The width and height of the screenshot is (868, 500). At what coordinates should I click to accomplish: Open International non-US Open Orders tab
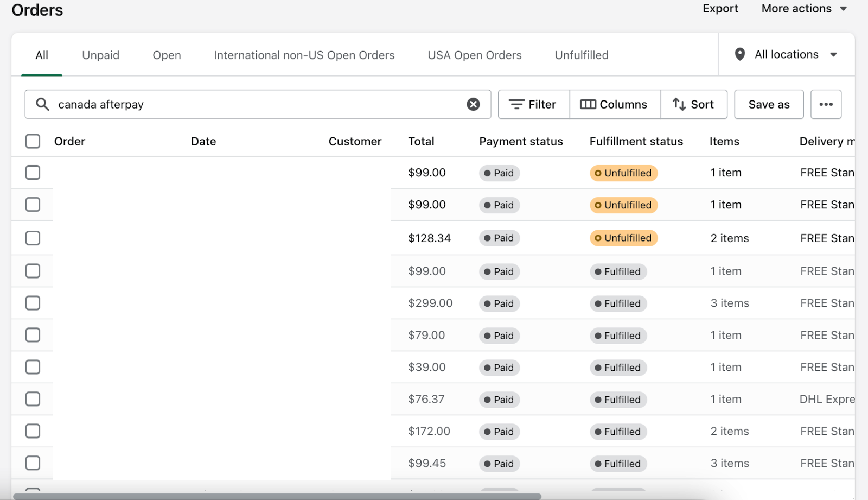tap(304, 55)
